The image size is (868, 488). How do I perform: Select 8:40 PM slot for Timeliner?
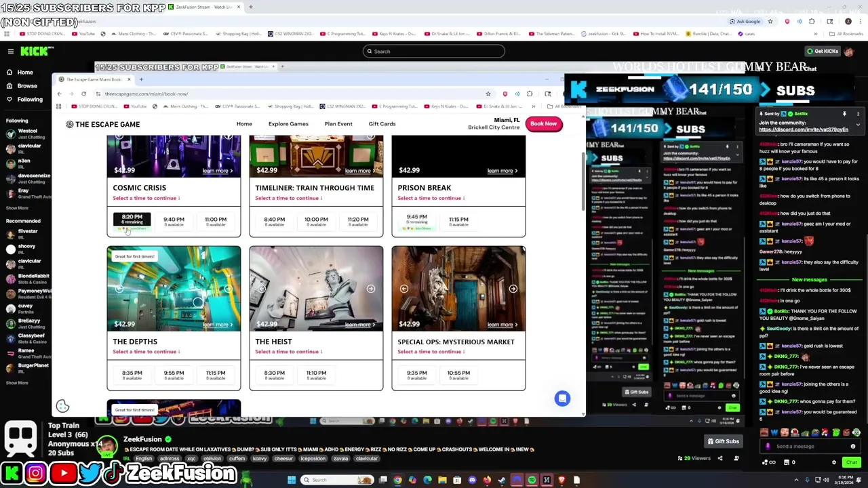275,222
